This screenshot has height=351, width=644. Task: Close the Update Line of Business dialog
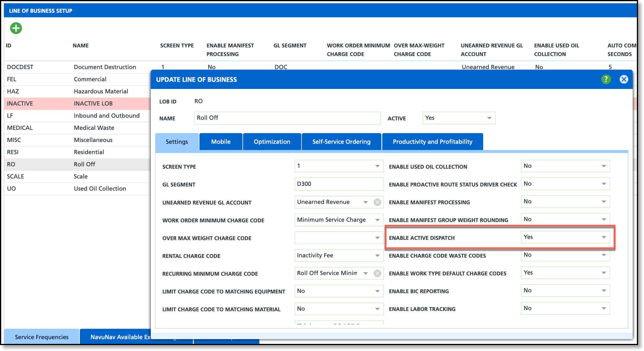pos(624,79)
